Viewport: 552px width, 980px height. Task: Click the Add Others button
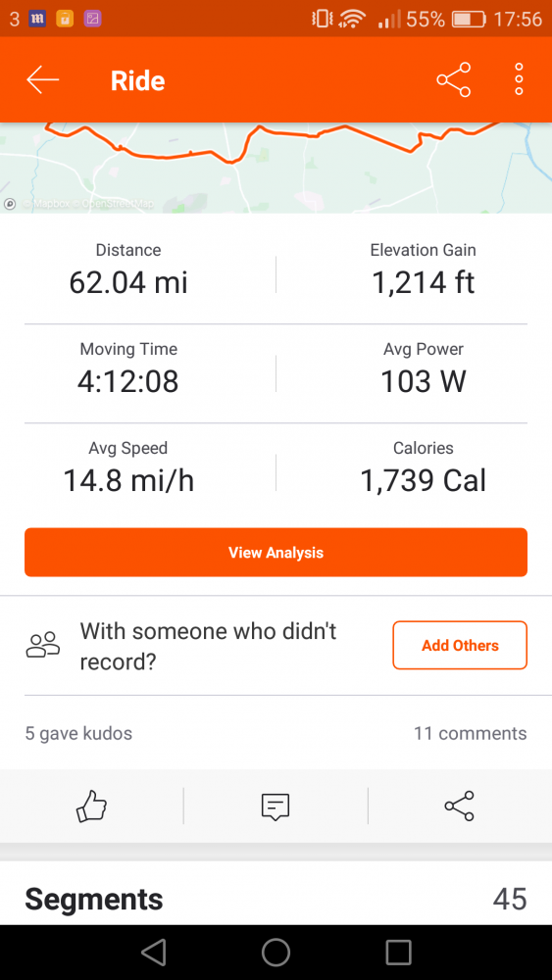tap(460, 645)
